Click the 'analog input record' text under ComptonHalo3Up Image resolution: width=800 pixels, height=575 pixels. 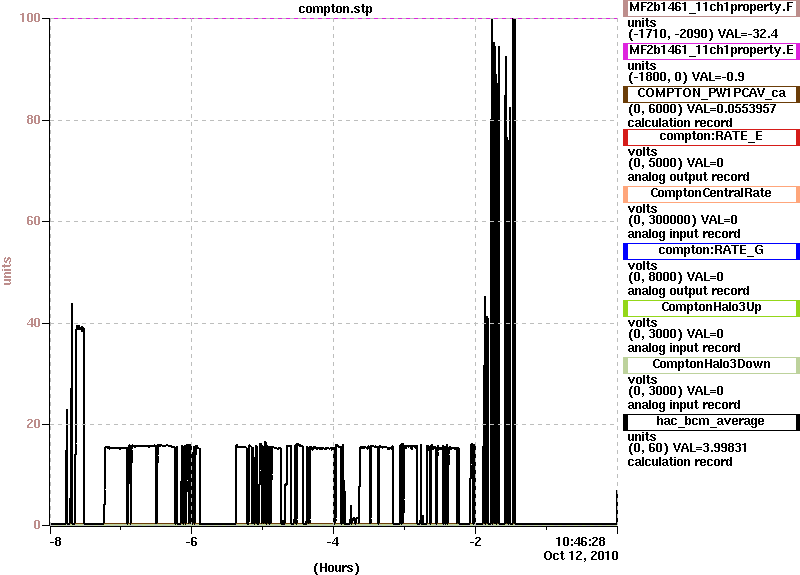(x=684, y=348)
